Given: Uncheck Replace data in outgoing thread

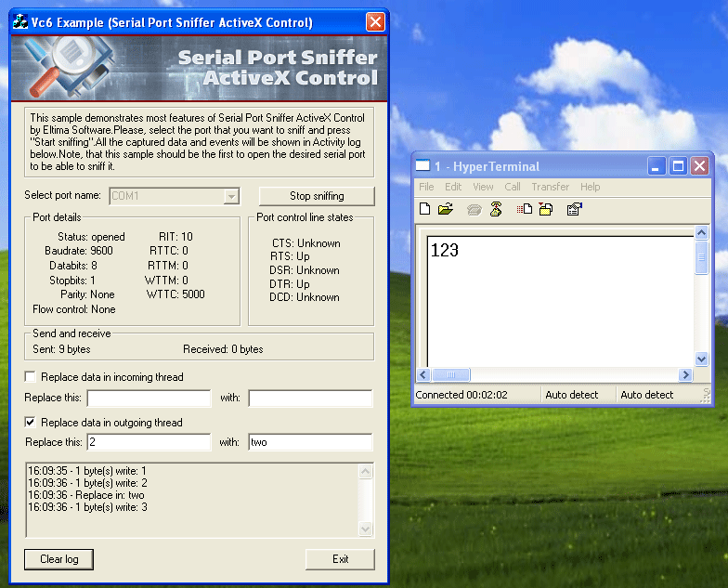Looking at the screenshot, I should click(30, 422).
